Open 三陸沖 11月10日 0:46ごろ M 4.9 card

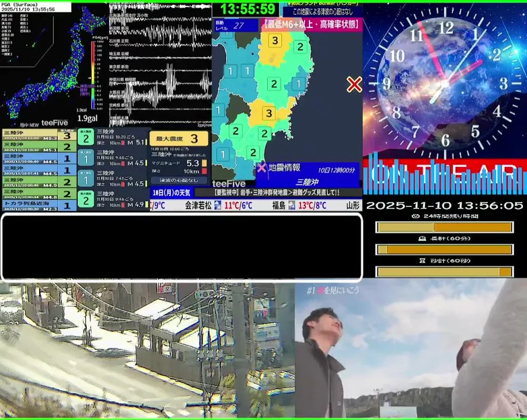click(x=113, y=199)
